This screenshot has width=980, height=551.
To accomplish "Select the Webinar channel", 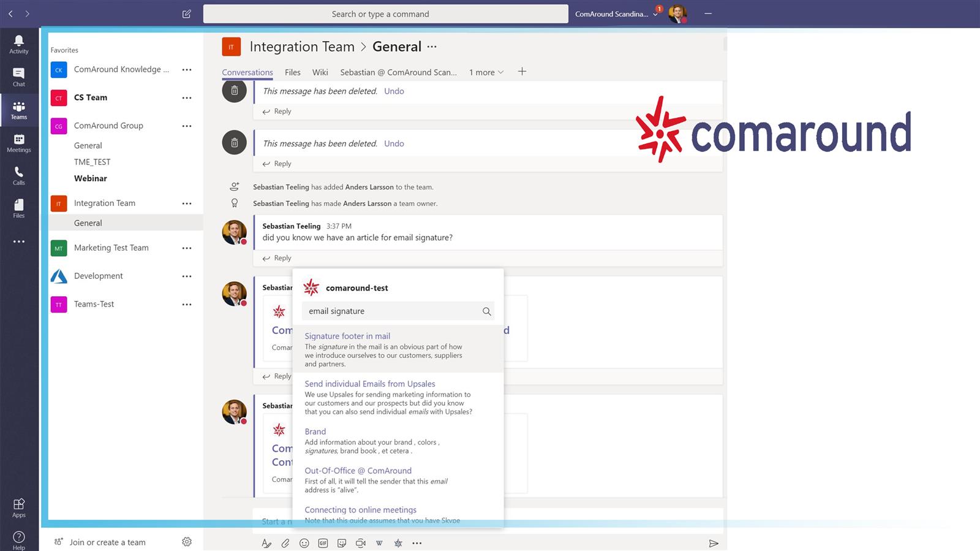I will point(91,178).
